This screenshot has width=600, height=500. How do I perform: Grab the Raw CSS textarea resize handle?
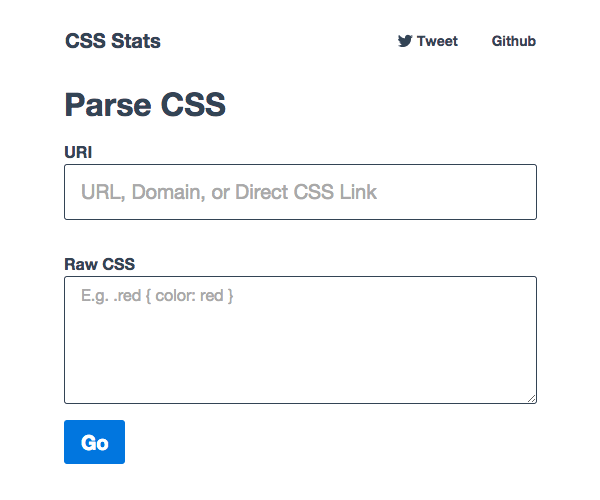tap(531, 398)
